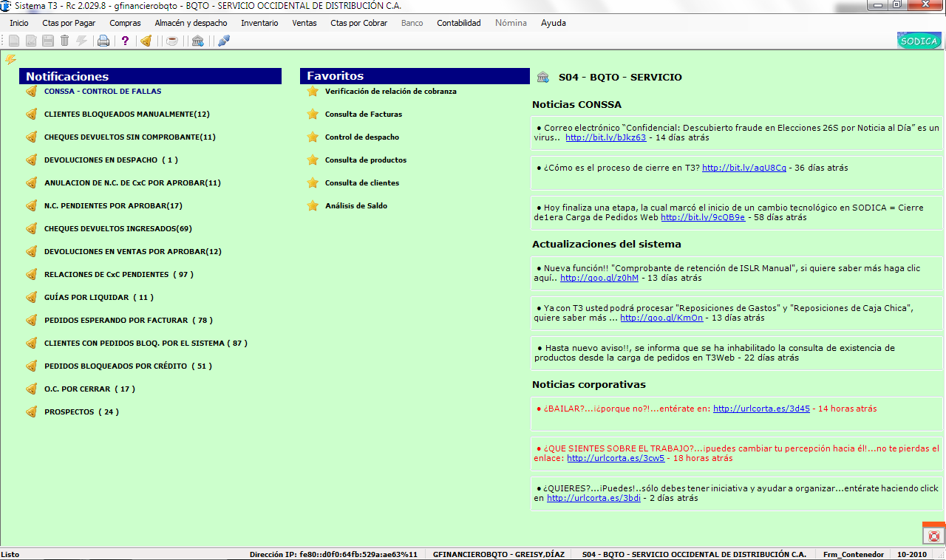Open the Ventas menu
Screen dimensions: 946x560
tap(304, 23)
